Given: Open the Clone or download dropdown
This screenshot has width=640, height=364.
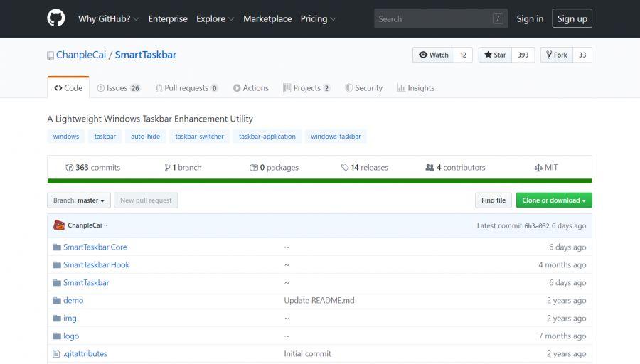Looking at the screenshot, I should tap(553, 200).
